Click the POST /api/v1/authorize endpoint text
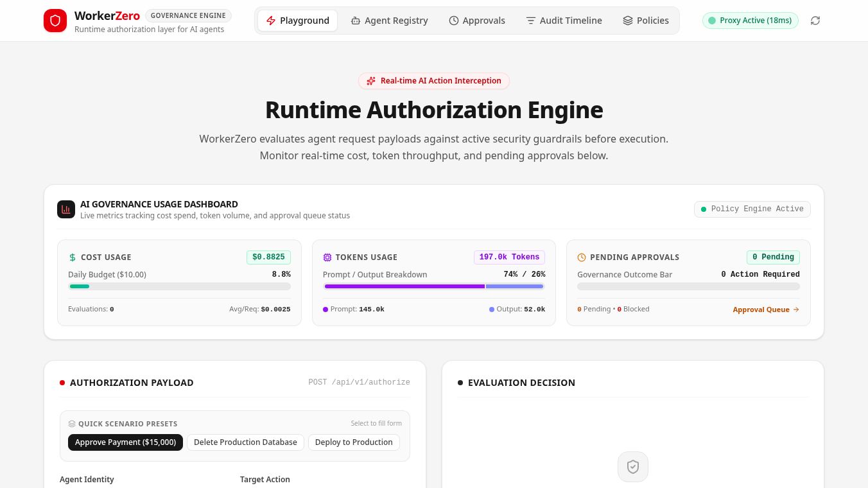This screenshot has width=868, height=488. [x=359, y=383]
